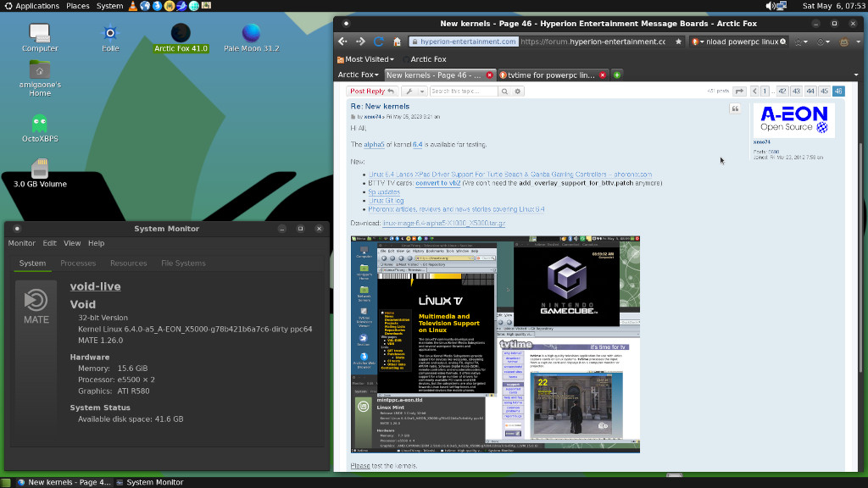Click the blue globe launcher in top panel
Viewport: 868px width, 488px height.
[x=145, y=6]
